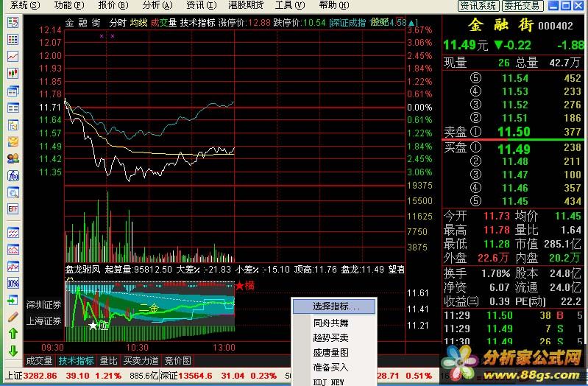Image resolution: width=588 pixels, height=386 pixels.
Task: Switch to the 买卖力道 bottom tab
Action: pos(141,361)
